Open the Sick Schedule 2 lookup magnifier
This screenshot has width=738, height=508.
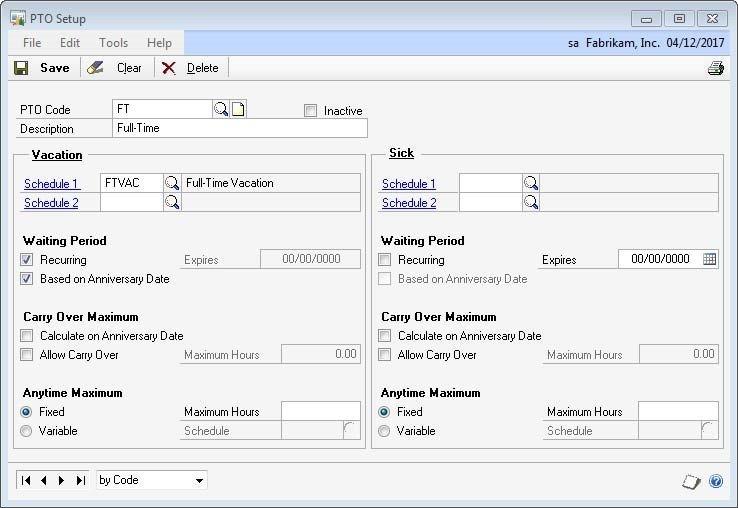point(530,202)
